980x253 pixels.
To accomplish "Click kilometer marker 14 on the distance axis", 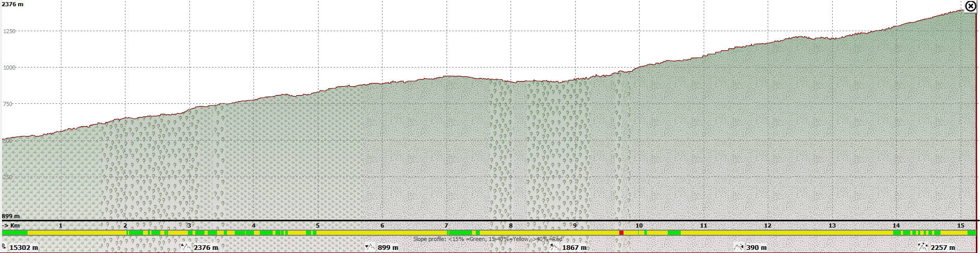I will tap(896, 225).
